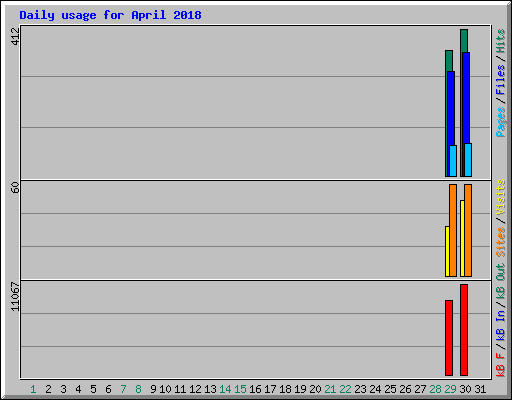Select day 5 on the x-axis

click(x=93, y=389)
